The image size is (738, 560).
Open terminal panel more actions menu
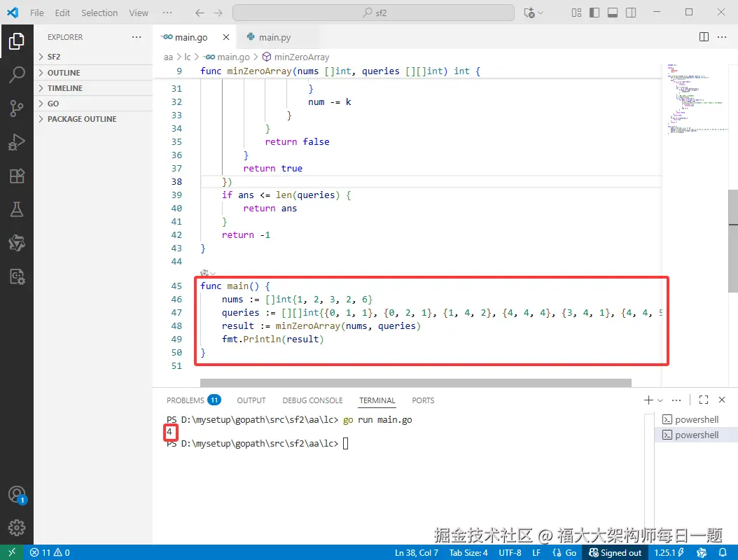coord(676,400)
